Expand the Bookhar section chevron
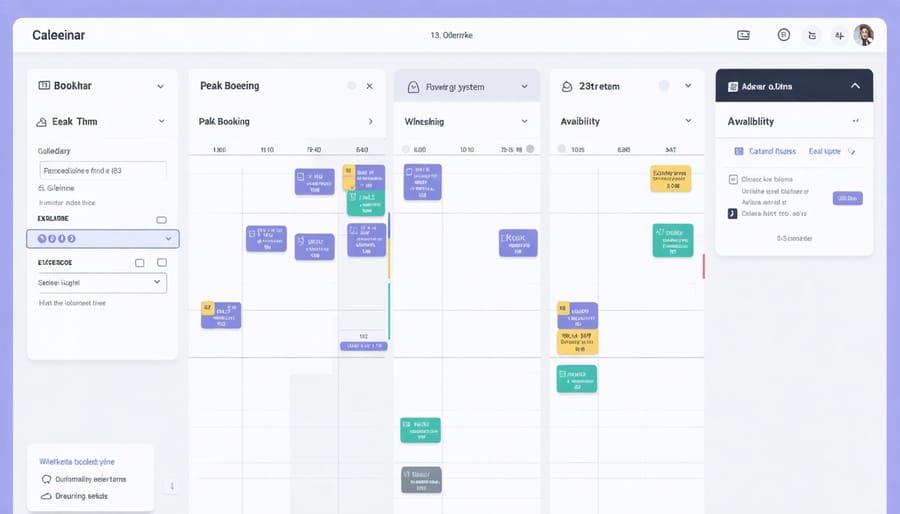Viewport: 900px width, 514px height. (160, 87)
